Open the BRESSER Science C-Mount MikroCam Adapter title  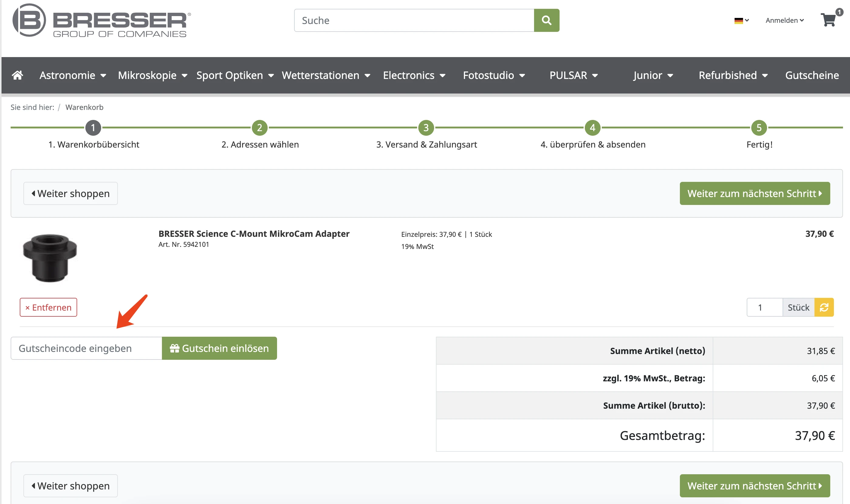254,234
